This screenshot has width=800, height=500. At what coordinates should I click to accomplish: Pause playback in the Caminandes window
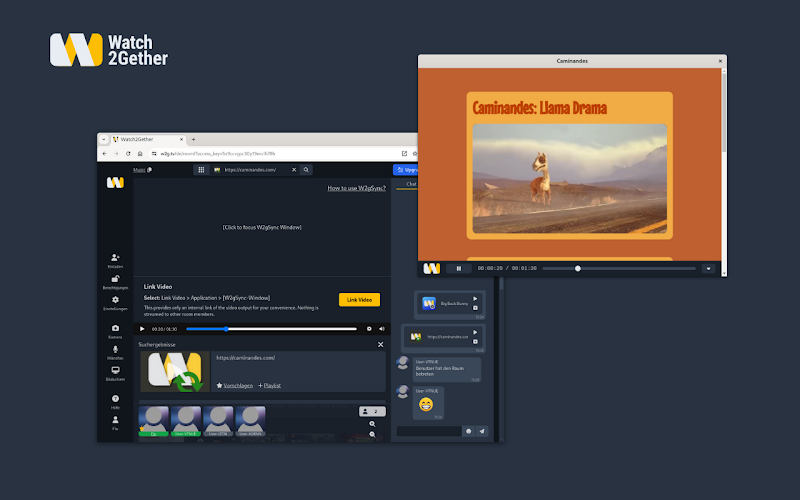[458, 268]
